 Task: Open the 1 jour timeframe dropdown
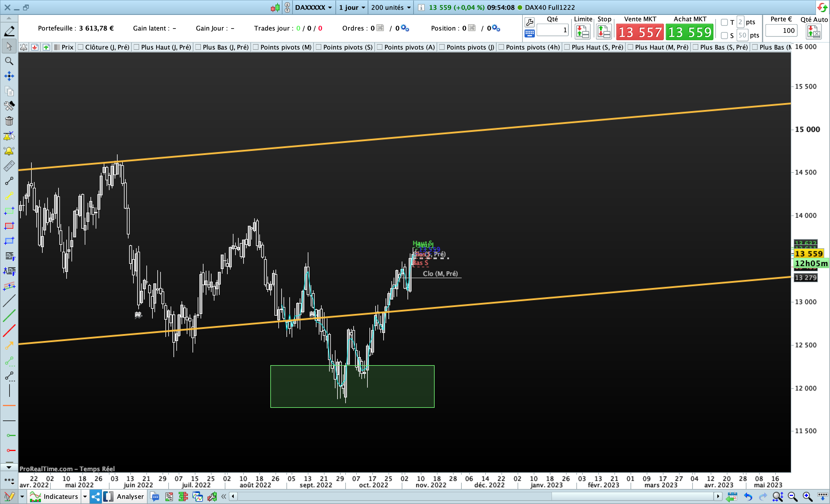click(352, 7)
